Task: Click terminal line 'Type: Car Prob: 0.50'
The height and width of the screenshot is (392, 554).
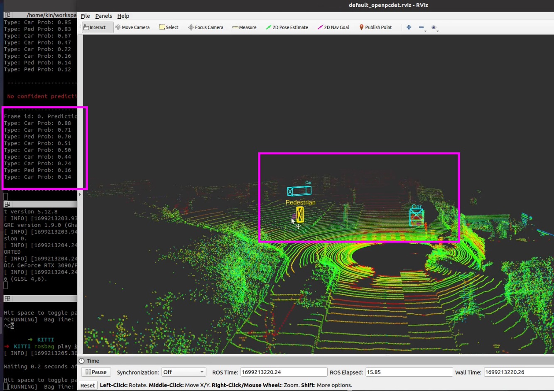Action: click(x=37, y=150)
